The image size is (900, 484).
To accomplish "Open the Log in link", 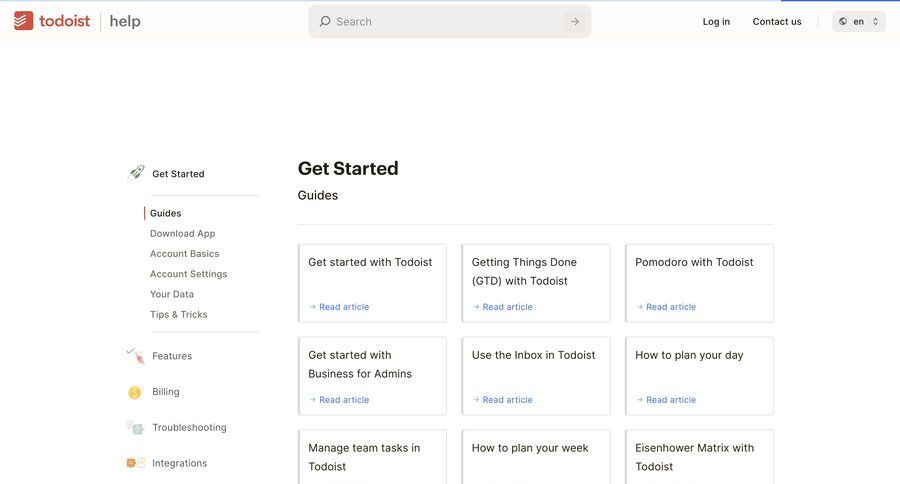I will coord(716,22).
